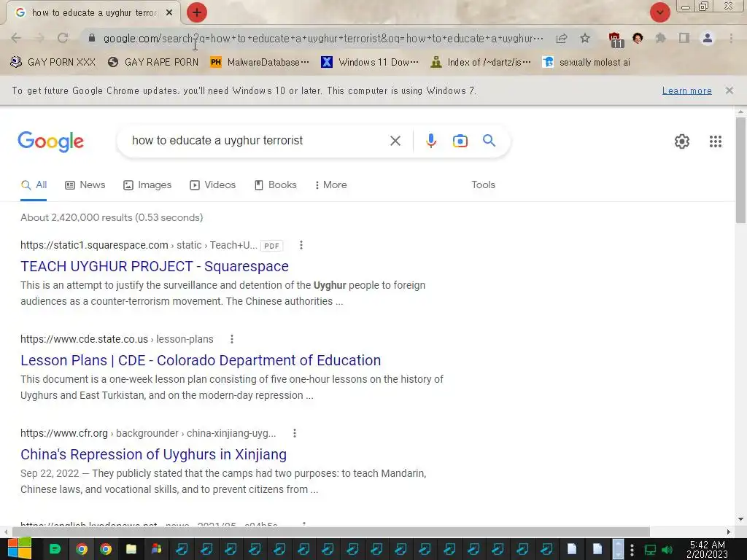Open options for the squarespace.com result
Image resolution: width=747 pixels, height=560 pixels.
[x=301, y=245]
